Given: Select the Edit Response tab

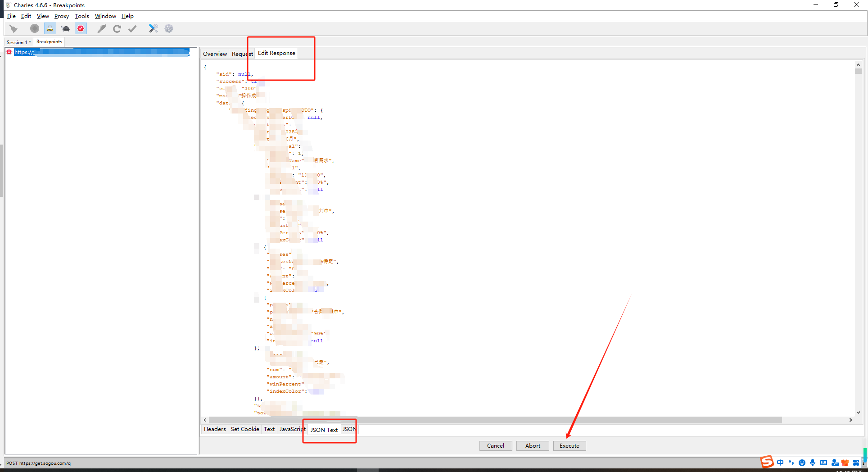Looking at the screenshot, I should click(x=276, y=53).
